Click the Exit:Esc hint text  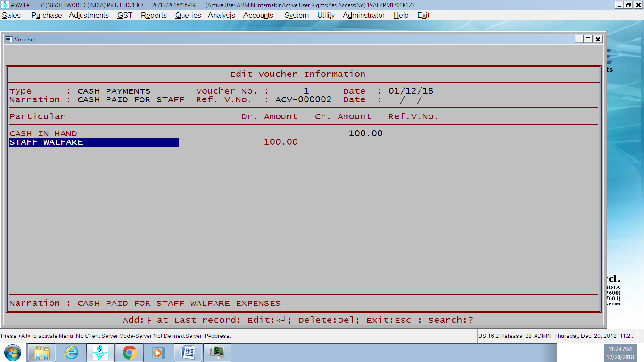[x=389, y=320]
